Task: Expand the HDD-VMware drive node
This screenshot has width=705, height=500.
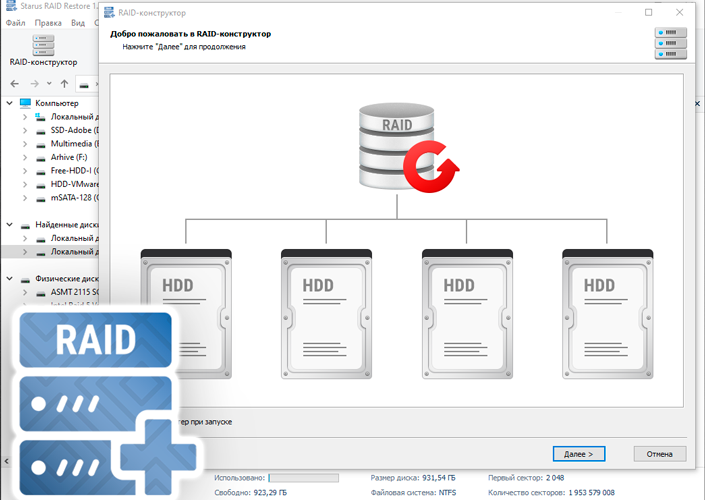Action: click(x=25, y=184)
